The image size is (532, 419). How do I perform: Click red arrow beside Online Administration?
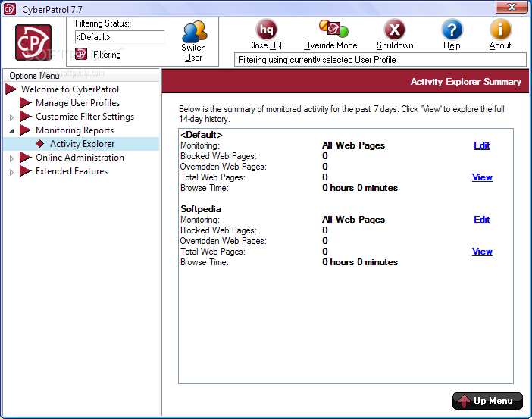[x=26, y=158]
